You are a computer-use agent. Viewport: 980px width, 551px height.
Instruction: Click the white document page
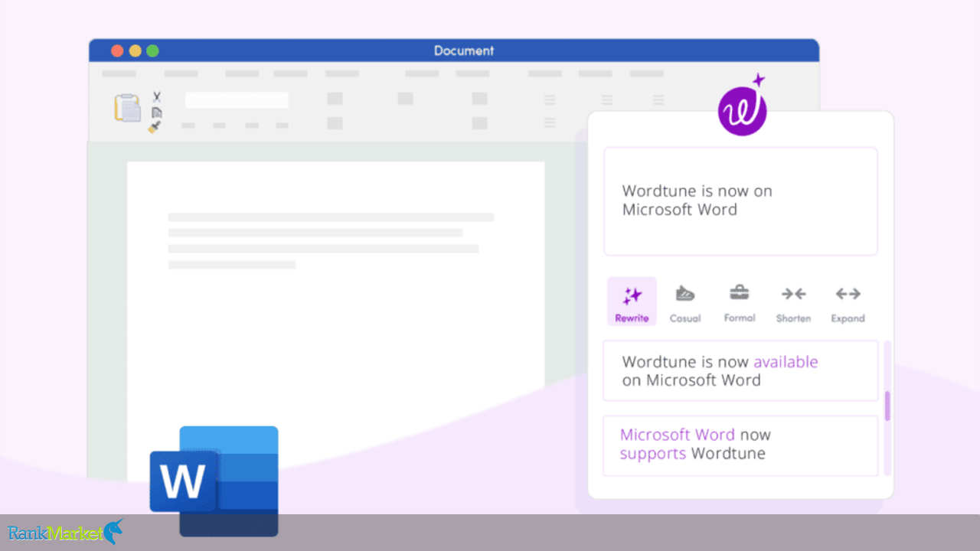click(335, 320)
